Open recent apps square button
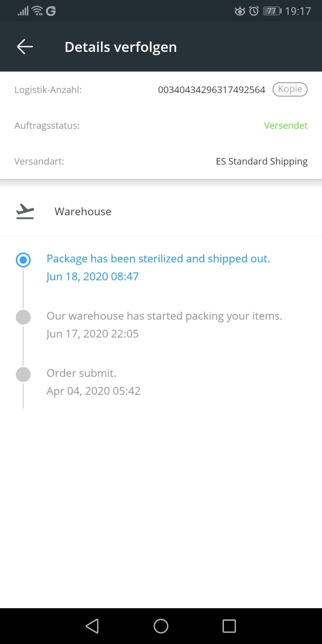322x644 pixels. tap(229, 626)
